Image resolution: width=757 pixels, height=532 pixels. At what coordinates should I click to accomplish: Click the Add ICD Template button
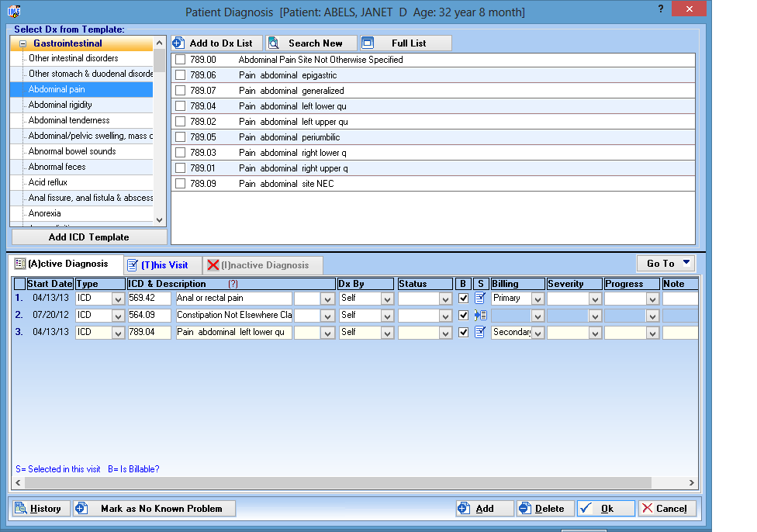pos(89,237)
